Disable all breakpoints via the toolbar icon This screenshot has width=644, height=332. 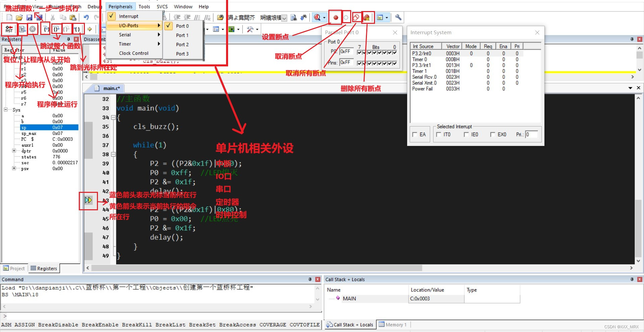click(357, 17)
